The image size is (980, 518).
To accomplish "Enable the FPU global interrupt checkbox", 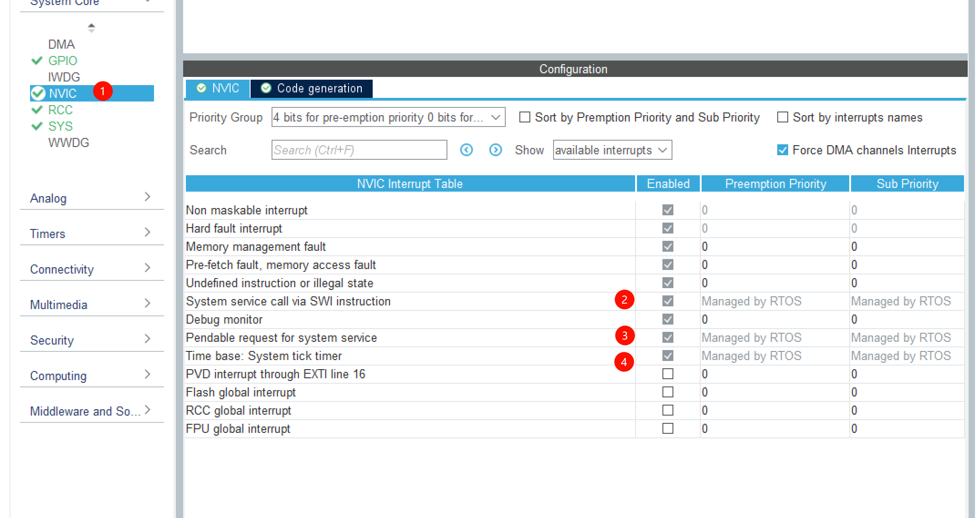I will (x=667, y=428).
